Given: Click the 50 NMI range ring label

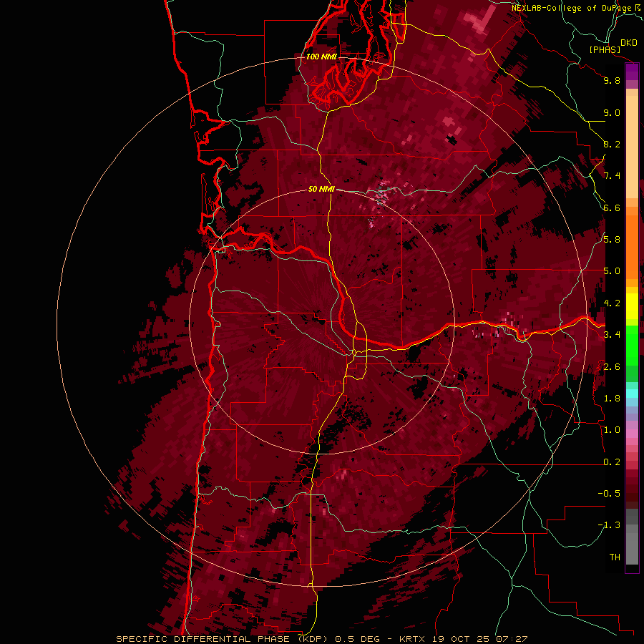Looking at the screenshot, I should (x=321, y=189).
